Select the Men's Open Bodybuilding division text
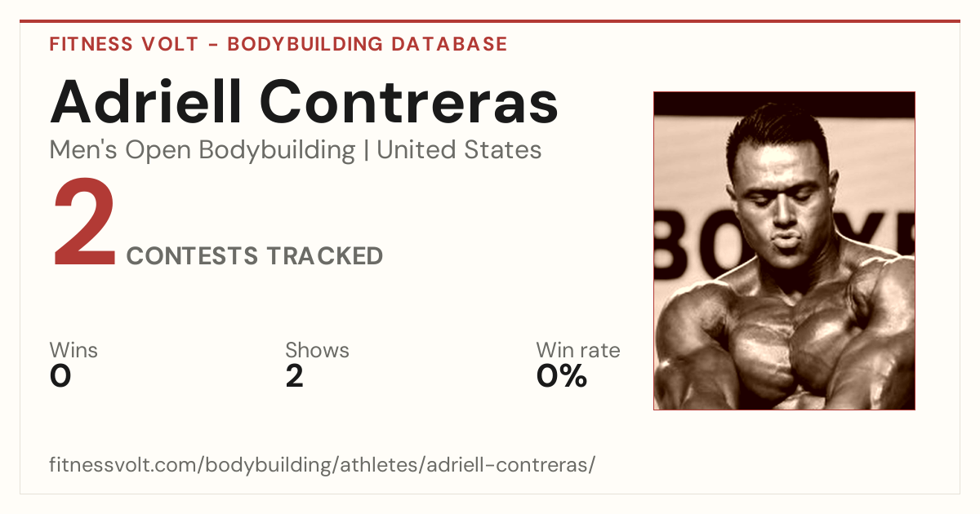Image resolution: width=980 pixels, height=514 pixels. pos(203,150)
